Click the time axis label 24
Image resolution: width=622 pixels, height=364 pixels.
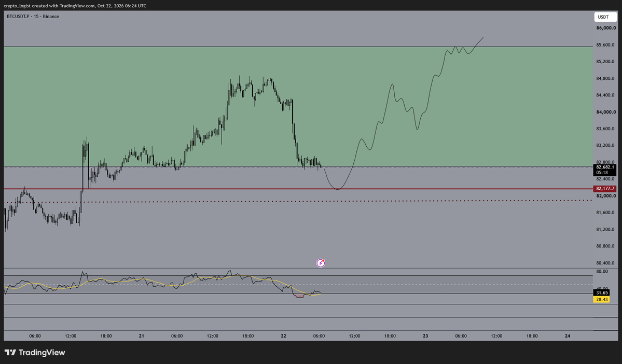pos(567,336)
